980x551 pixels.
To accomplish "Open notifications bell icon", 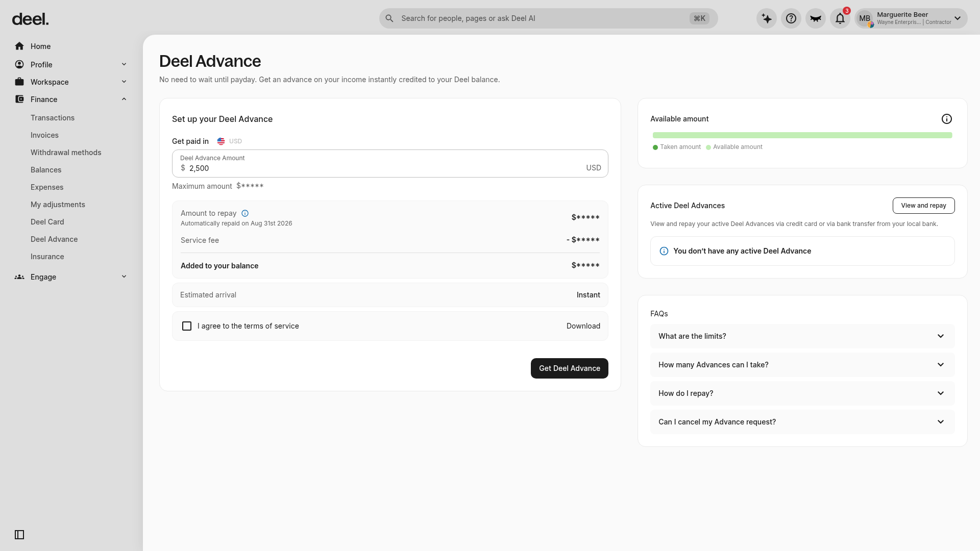I will [840, 18].
